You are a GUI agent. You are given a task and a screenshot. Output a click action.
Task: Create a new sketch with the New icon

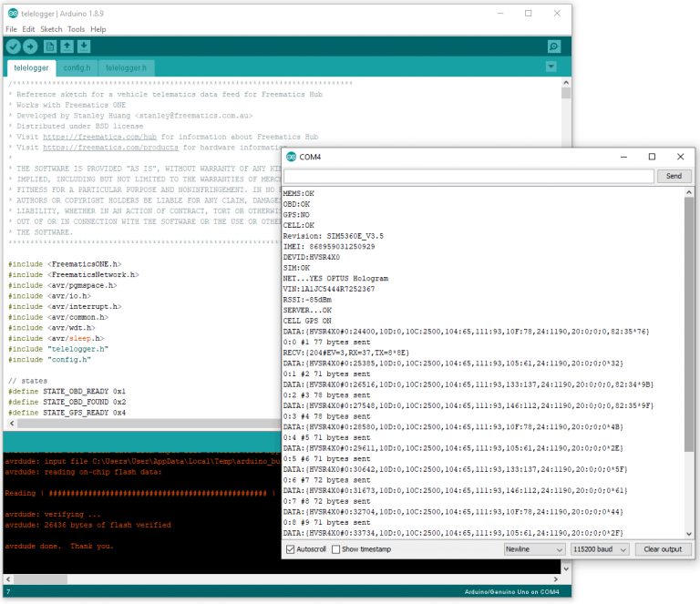[x=51, y=46]
